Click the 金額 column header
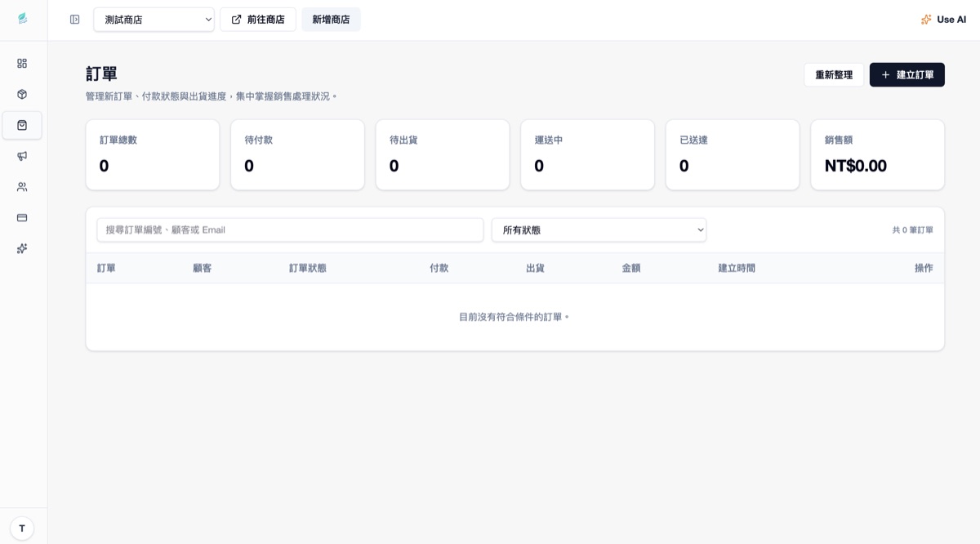This screenshot has width=980, height=544. click(x=631, y=268)
